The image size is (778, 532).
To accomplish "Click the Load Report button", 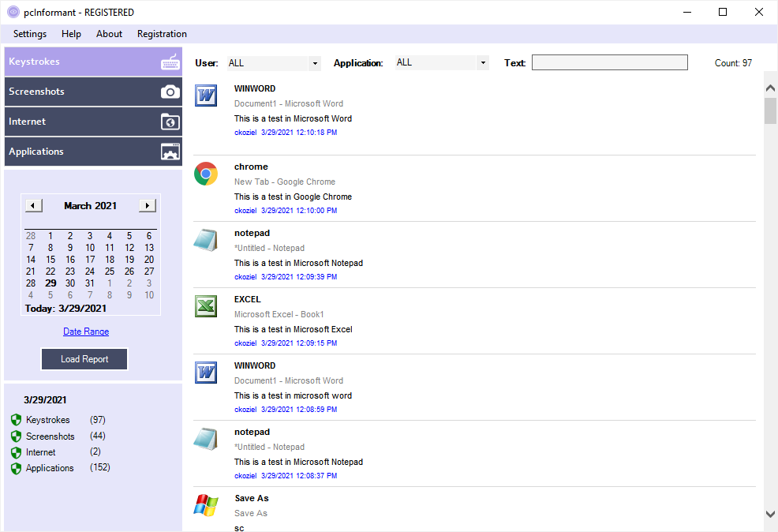I will [x=84, y=359].
